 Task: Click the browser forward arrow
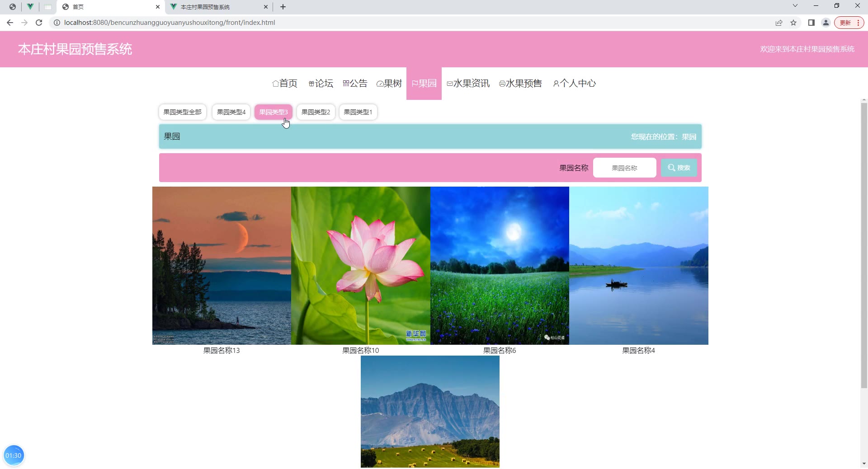point(24,23)
